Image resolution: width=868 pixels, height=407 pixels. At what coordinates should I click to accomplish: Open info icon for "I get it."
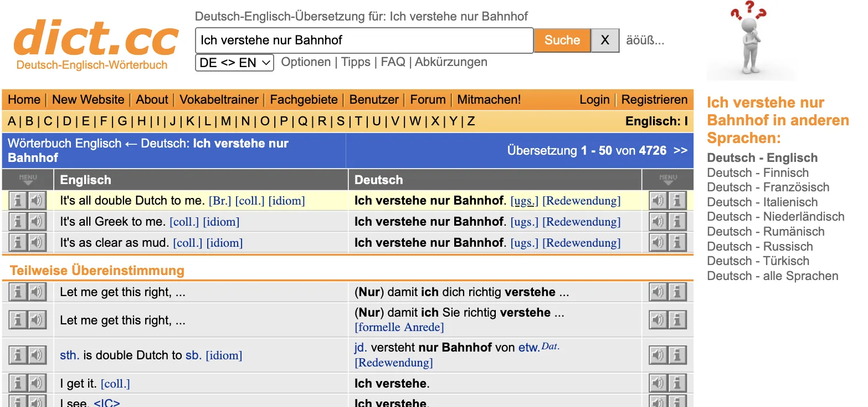18,383
